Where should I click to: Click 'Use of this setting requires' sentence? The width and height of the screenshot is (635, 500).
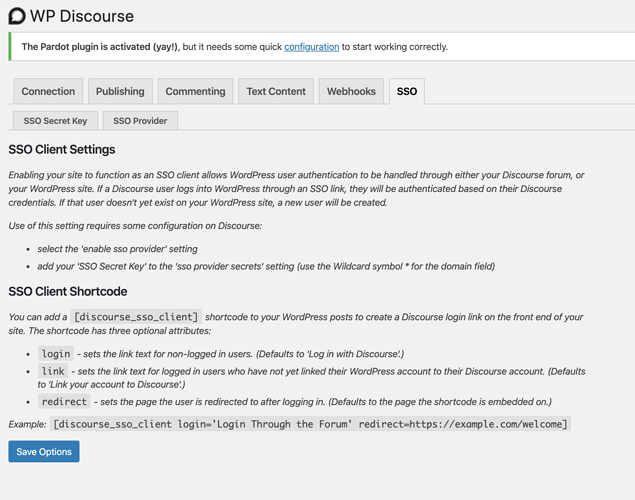[x=135, y=226]
